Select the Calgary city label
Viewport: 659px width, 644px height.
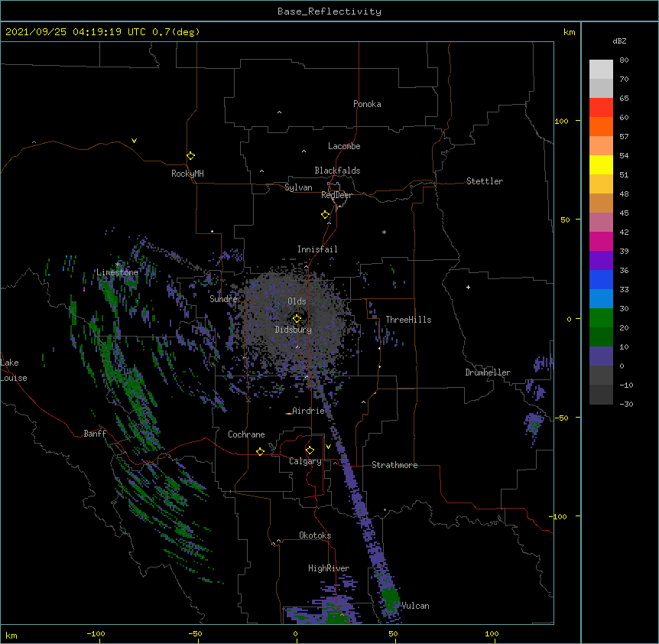click(x=305, y=461)
